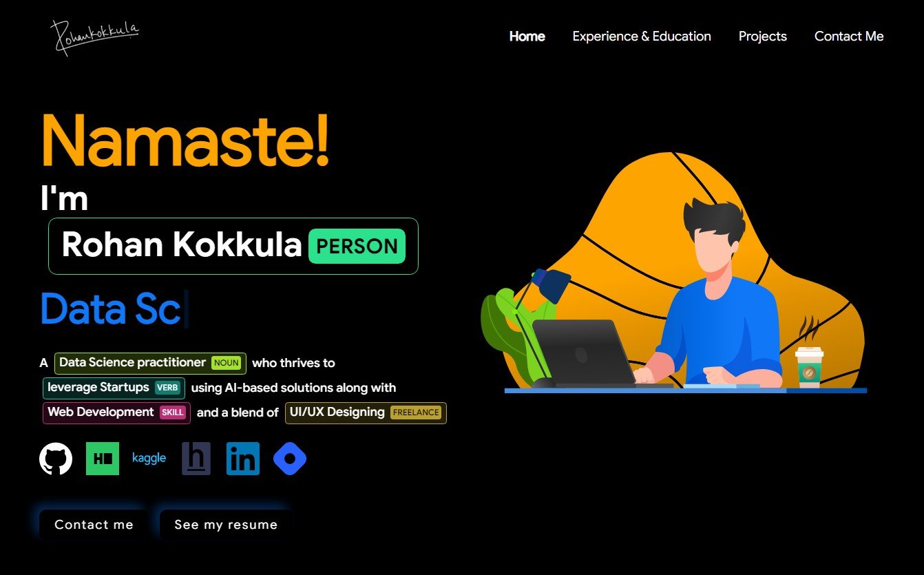Click the HackerEarth underlined h icon
The width and height of the screenshot is (924, 575).
tap(196, 459)
